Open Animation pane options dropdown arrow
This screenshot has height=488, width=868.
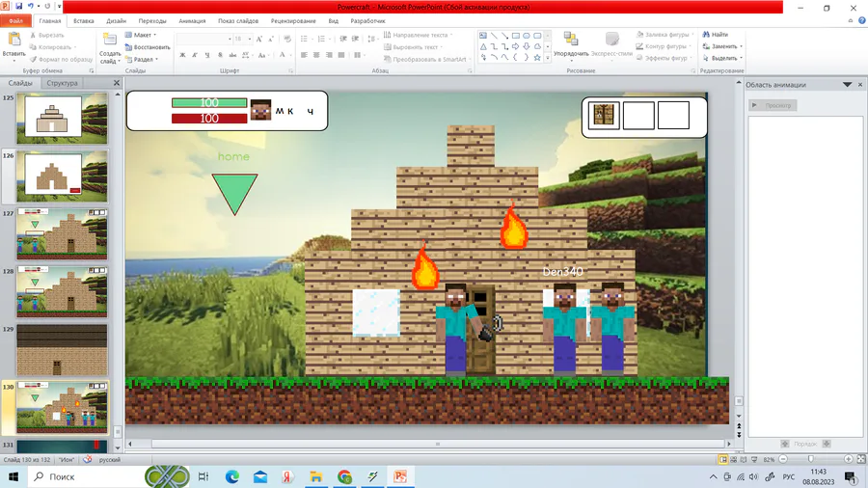point(848,85)
